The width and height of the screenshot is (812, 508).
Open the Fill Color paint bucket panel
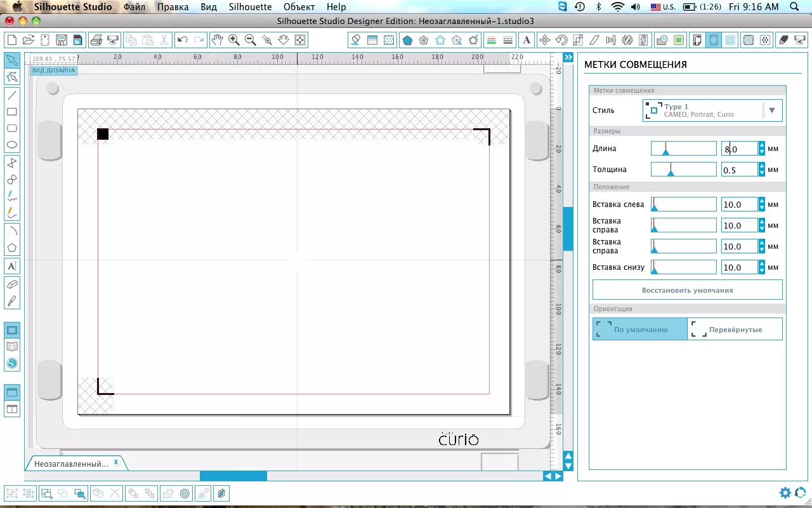356,40
